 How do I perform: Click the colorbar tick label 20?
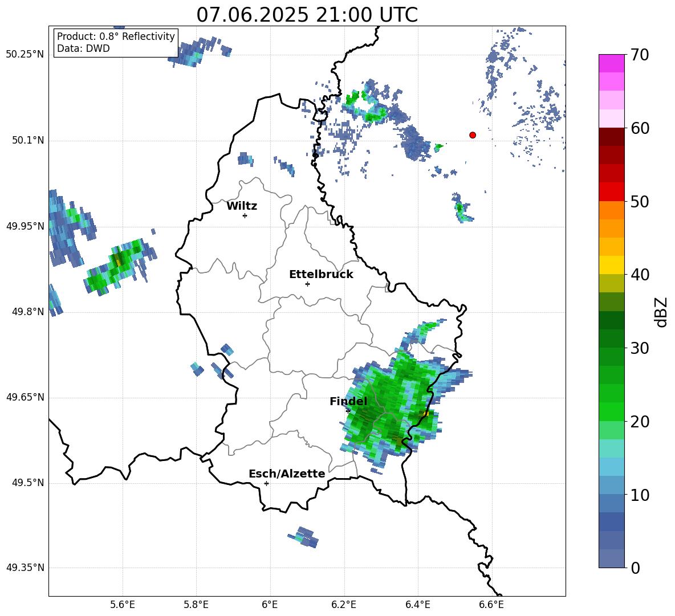point(640,422)
